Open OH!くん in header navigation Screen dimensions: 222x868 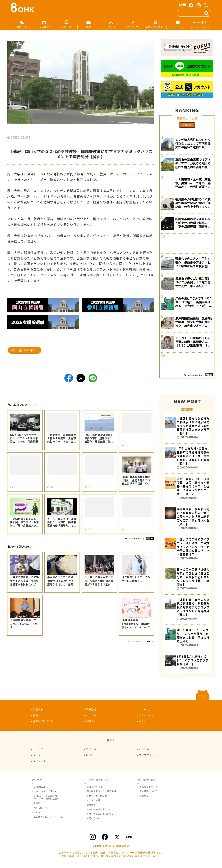[x=178, y=24]
